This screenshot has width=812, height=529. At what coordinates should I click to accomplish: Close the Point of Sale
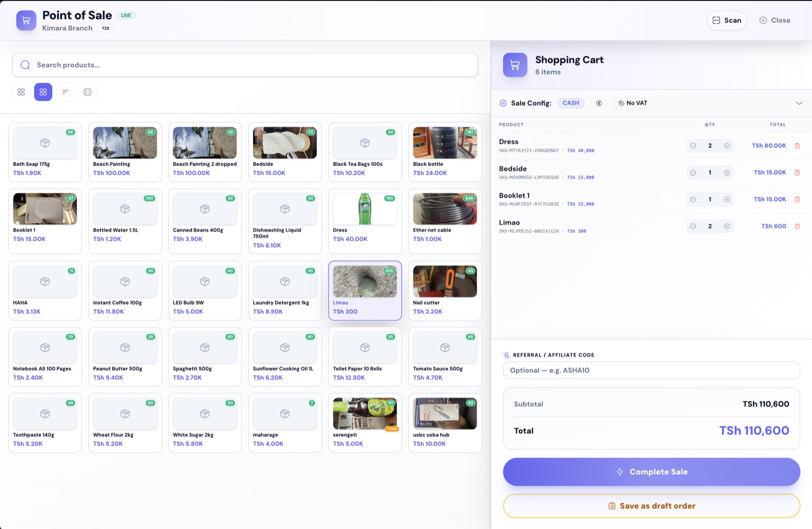point(775,20)
